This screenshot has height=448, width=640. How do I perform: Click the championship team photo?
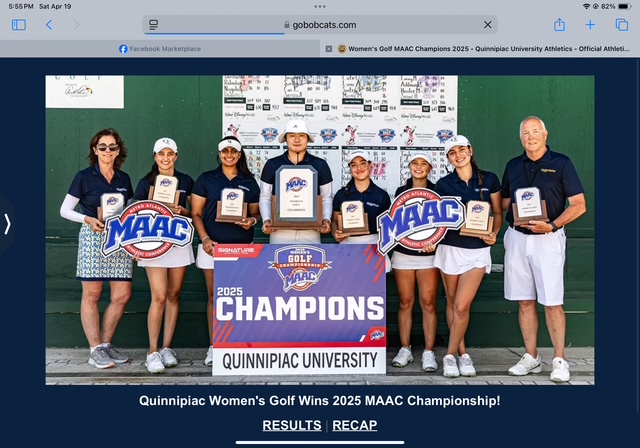320,230
